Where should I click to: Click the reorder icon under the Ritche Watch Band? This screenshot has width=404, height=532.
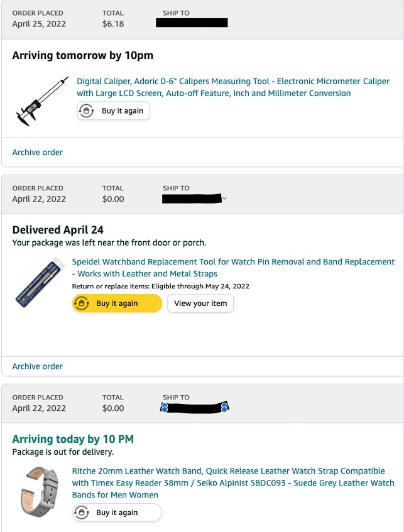81,513
